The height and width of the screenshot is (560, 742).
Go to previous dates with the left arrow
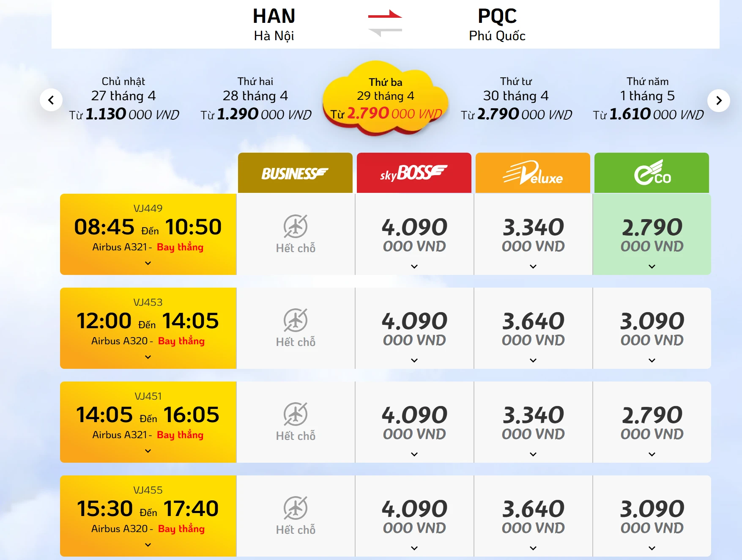click(x=51, y=100)
